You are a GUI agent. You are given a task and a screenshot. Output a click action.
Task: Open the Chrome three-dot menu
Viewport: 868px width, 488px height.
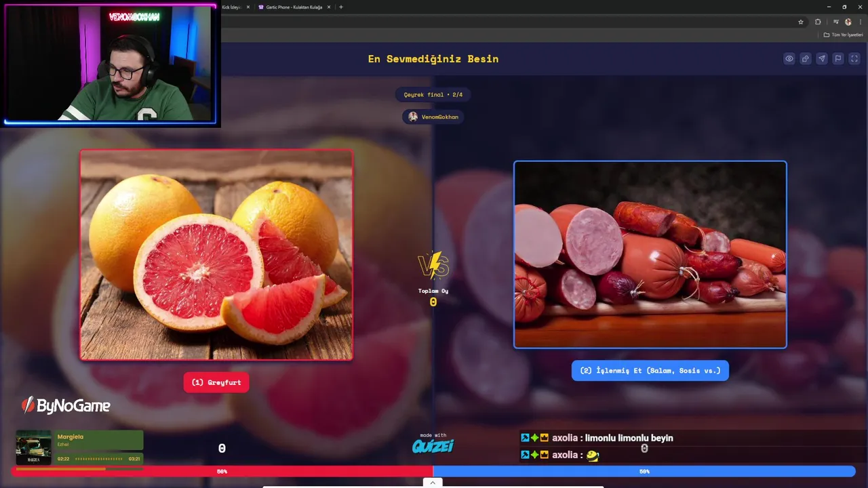pos(859,22)
